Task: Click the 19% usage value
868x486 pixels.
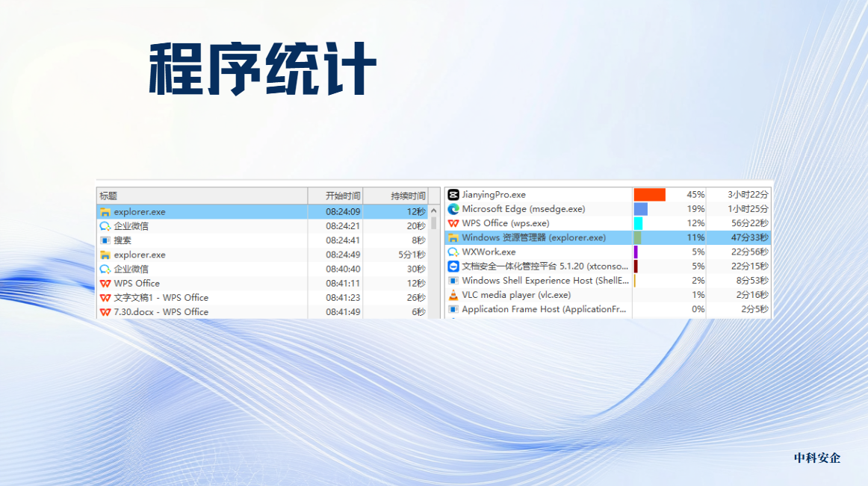Action: coord(695,209)
